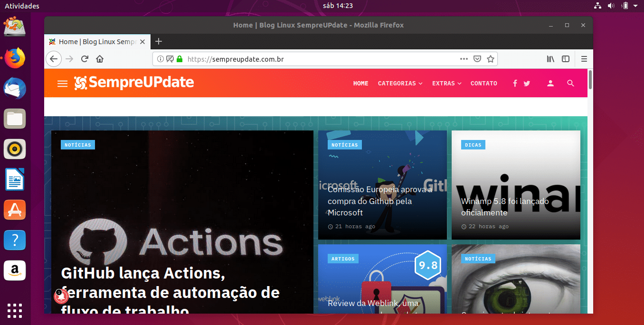The image size is (644, 325).
Task: Open GitHub lança Actions headline
Action: click(170, 290)
